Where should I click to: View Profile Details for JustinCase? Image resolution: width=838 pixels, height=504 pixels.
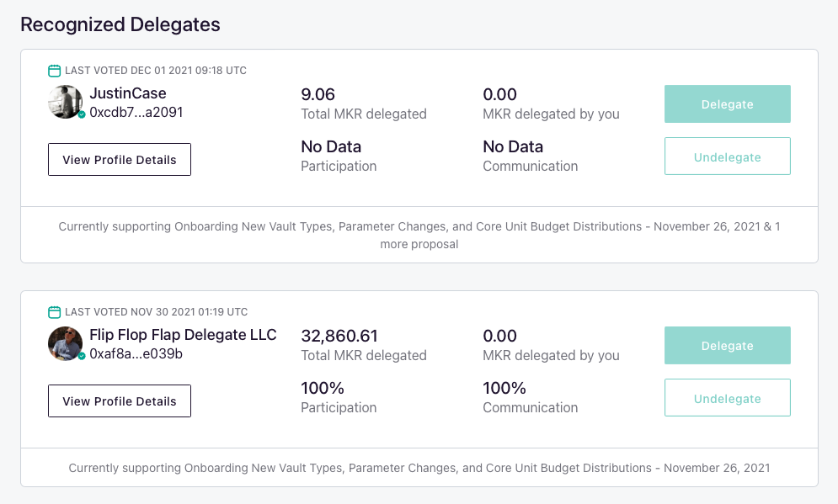coord(120,160)
